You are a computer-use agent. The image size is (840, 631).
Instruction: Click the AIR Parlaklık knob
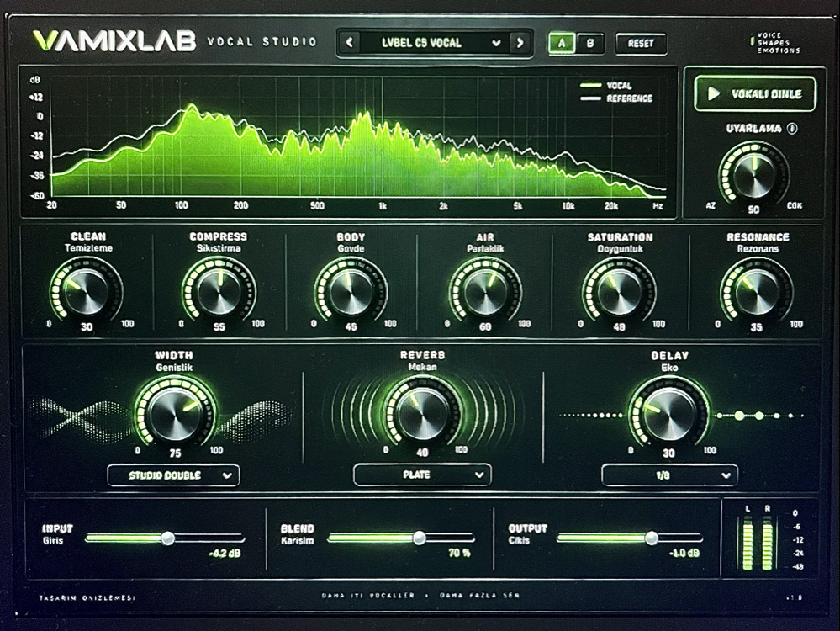click(485, 292)
